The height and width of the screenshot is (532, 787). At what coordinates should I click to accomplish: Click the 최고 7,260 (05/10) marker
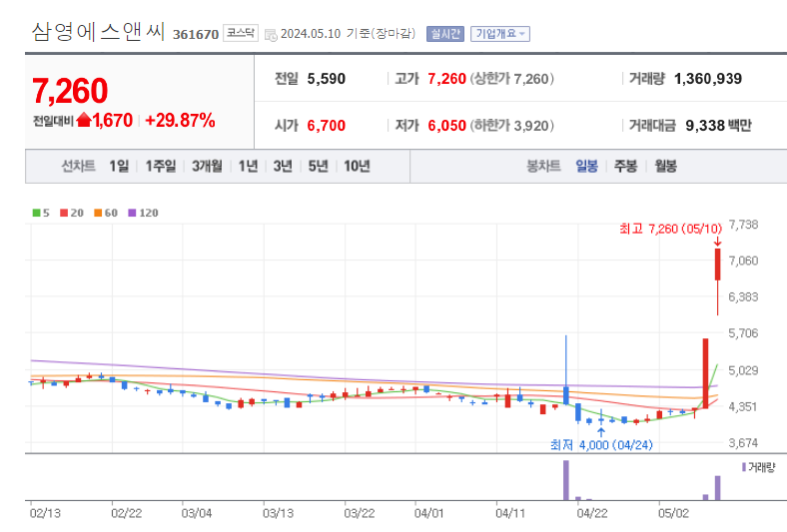pos(670,230)
